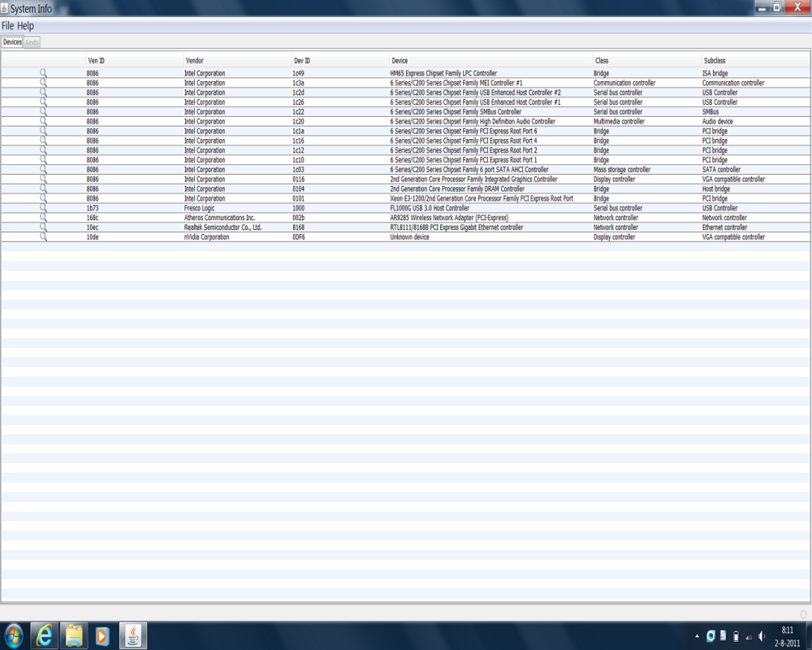812x650 pixels.
Task: Switch to the Kexts tab
Action: pos(32,42)
